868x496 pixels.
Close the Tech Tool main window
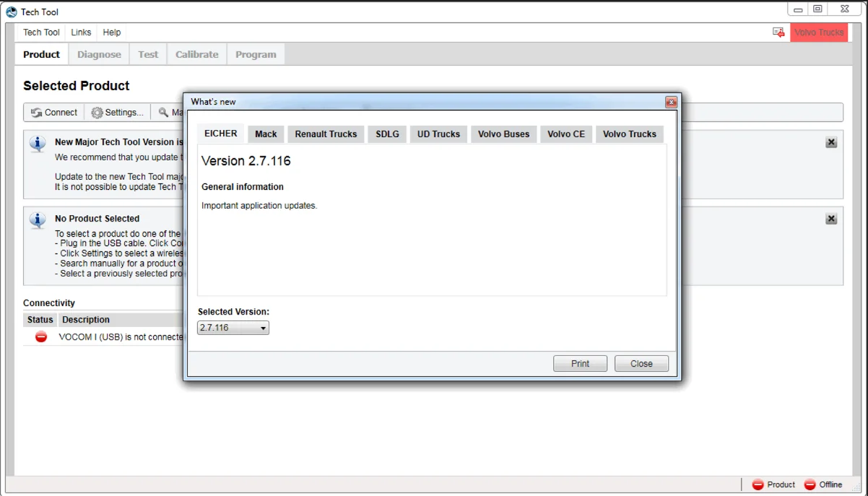click(844, 9)
